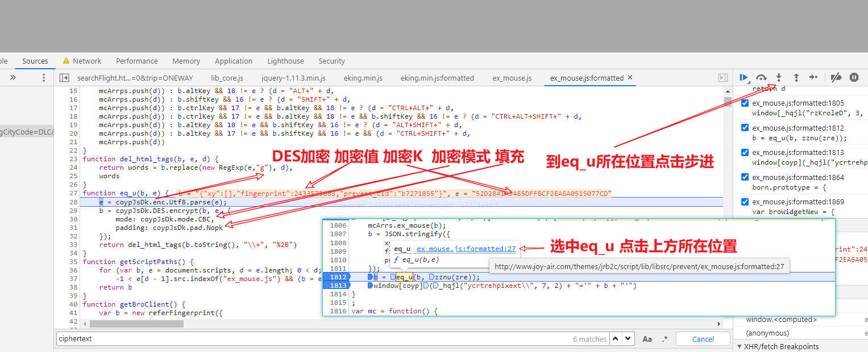This screenshot has width=868, height=352.
Task: Toggle regular expression search
Action: coord(665,339)
